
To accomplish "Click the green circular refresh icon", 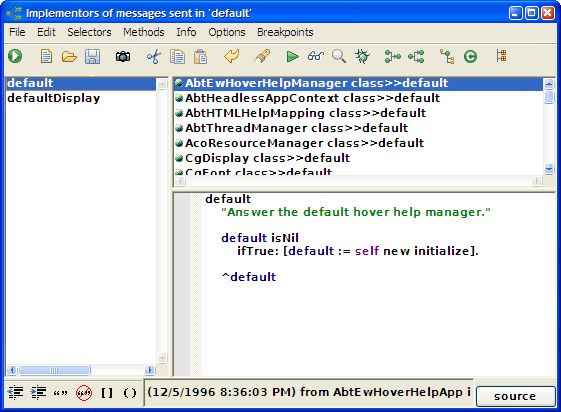I will pos(470,57).
